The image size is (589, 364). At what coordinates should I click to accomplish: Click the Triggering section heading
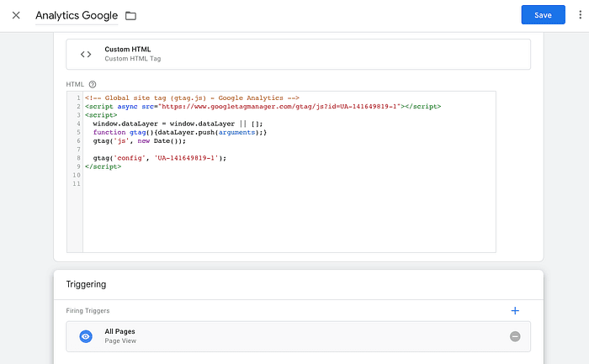[x=86, y=284]
